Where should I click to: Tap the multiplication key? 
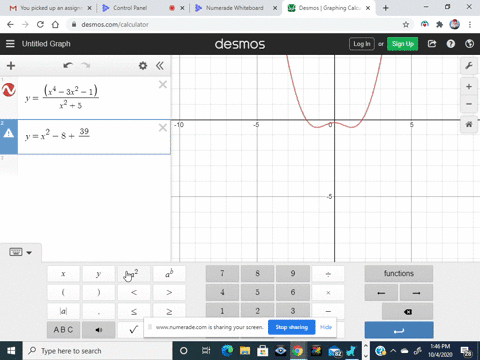tap(328, 292)
